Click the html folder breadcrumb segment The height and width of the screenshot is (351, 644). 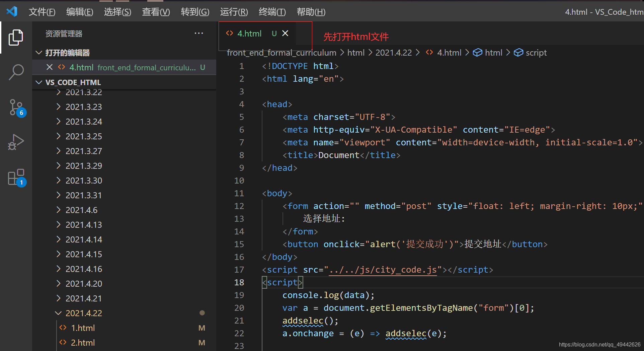pos(356,53)
